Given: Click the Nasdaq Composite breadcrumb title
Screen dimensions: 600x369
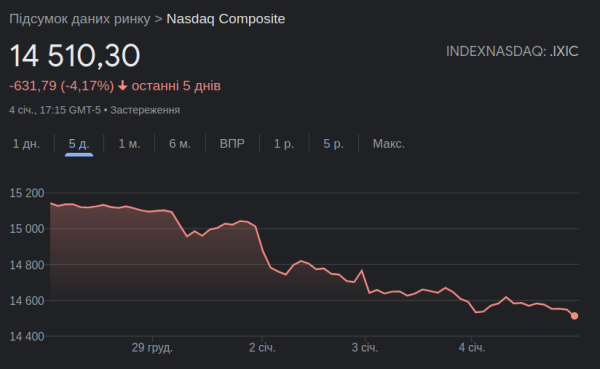Looking at the screenshot, I should tap(226, 19).
